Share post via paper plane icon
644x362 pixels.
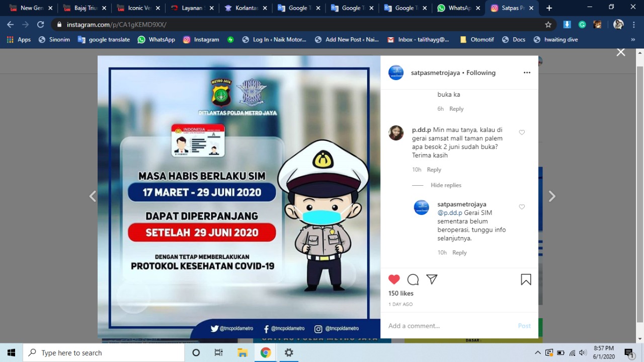tap(432, 279)
